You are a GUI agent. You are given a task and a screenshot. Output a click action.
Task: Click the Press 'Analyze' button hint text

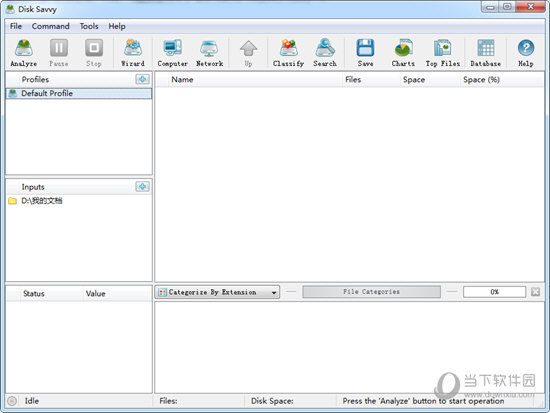(x=423, y=401)
